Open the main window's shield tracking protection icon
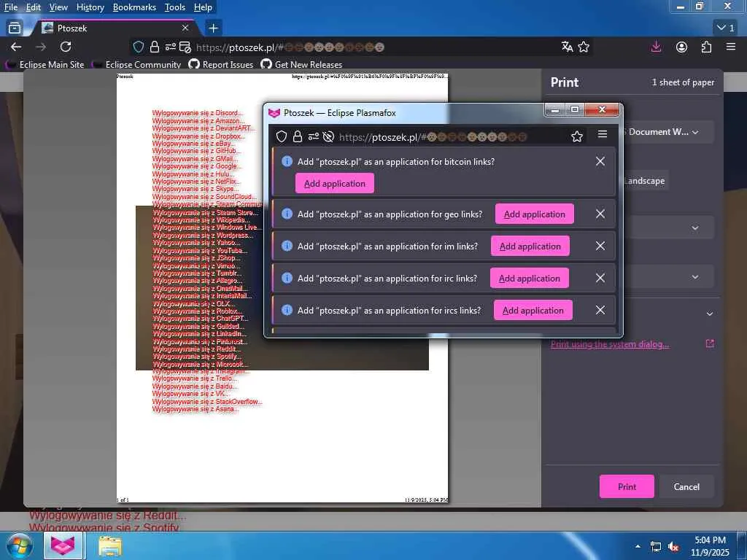 pyautogui.click(x=138, y=47)
